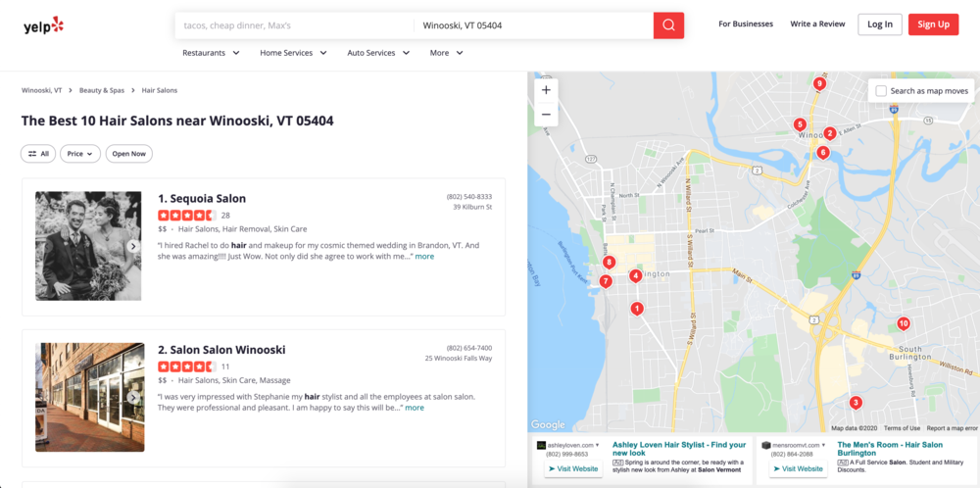Select map pin number 6

[823, 153]
